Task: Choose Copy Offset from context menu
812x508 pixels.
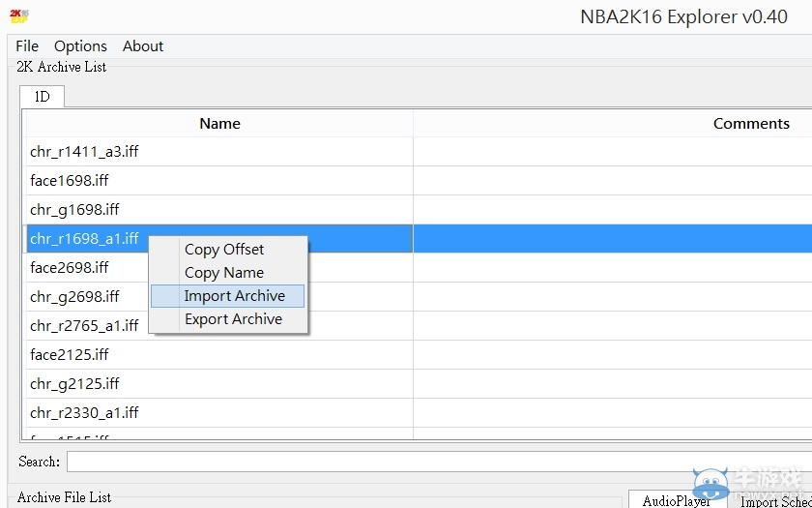Action: click(x=228, y=250)
